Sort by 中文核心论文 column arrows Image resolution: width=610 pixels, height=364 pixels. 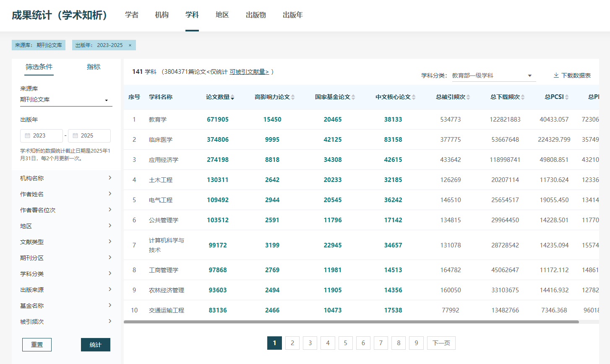click(x=414, y=97)
